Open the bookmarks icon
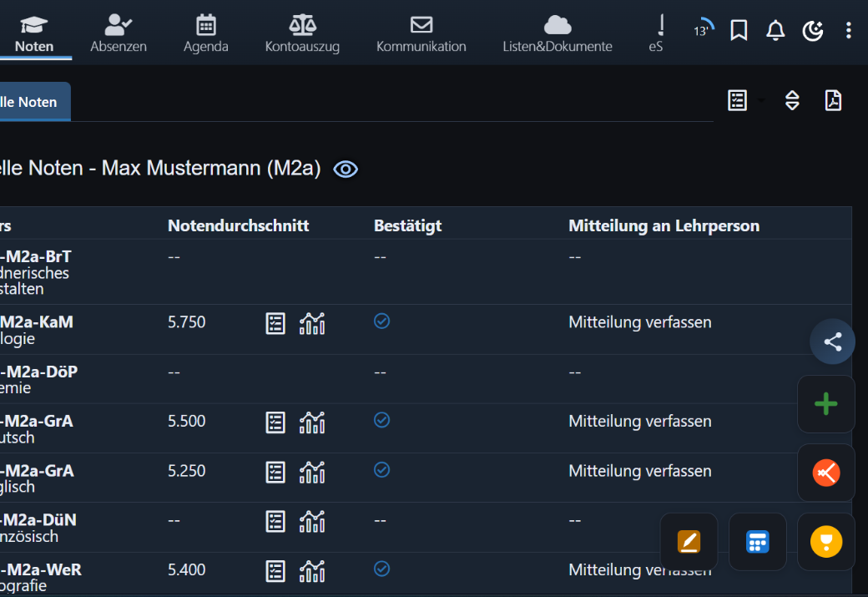This screenshot has height=597, width=868. click(739, 30)
